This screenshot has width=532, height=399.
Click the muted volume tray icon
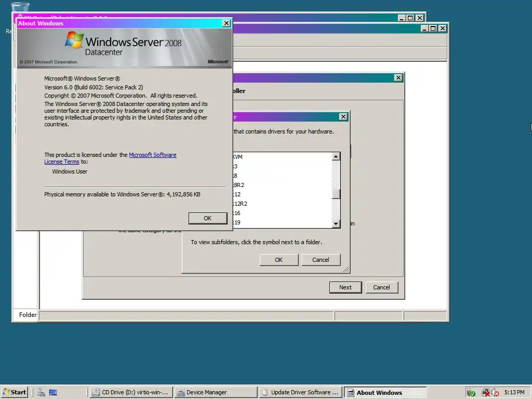495,393
